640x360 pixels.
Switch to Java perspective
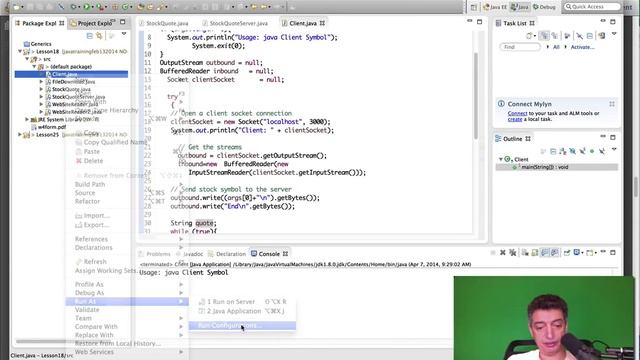coord(520,7)
